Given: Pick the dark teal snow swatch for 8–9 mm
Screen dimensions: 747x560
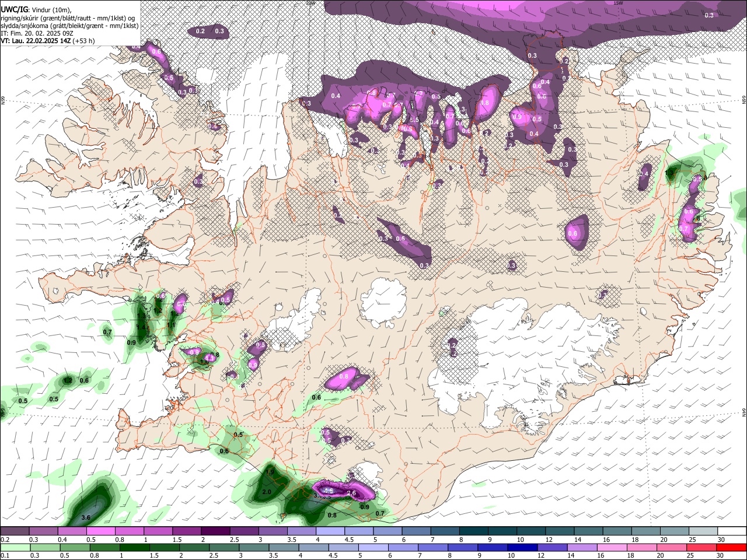Looking at the screenshot, I should point(474,531).
